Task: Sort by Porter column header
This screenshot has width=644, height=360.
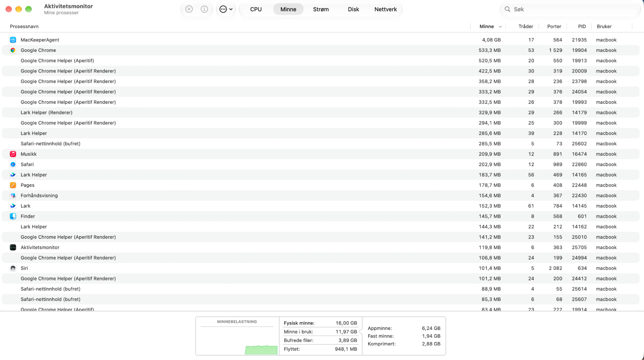Action: 554,26
